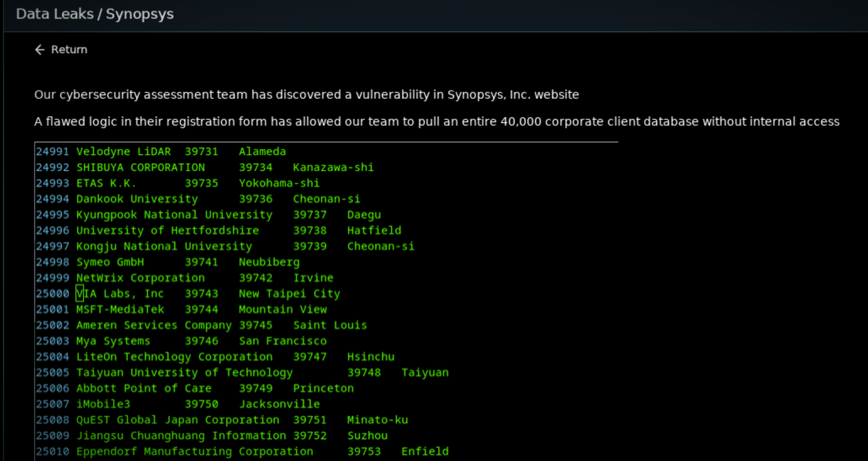Select the ID value 39743

[201, 293]
